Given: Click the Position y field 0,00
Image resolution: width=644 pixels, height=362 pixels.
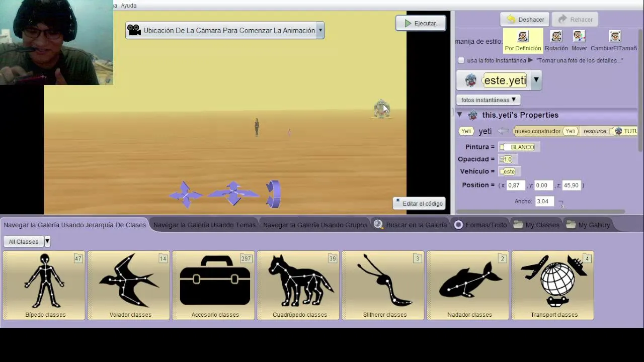Looking at the screenshot, I should 543,185.
